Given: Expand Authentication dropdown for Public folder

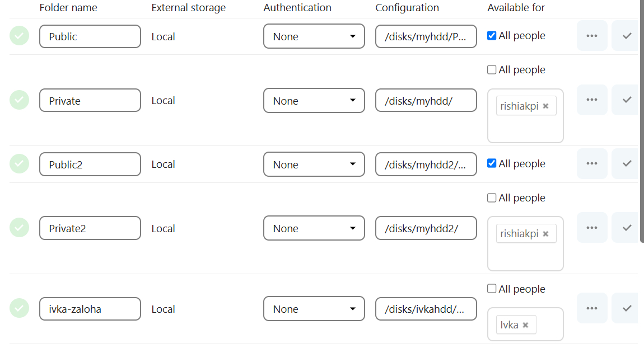Looking at the screenshot, I should pos(314,36).
